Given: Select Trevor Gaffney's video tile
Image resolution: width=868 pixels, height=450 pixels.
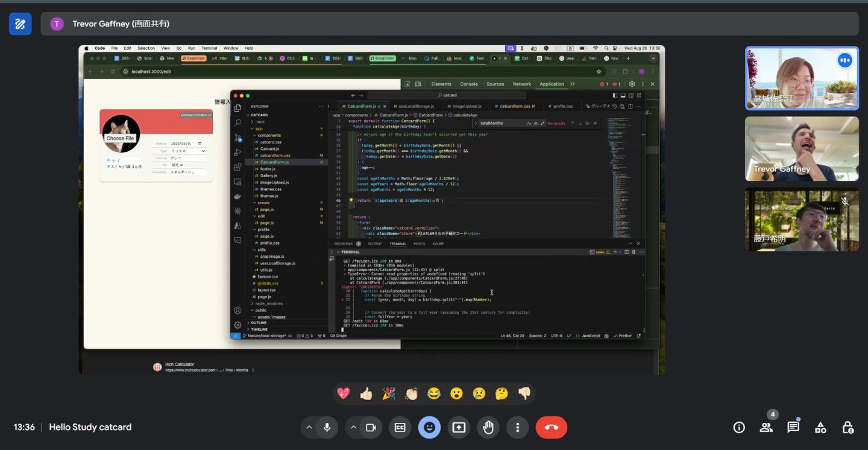Looking at the screenshot, I should [802, 149].
